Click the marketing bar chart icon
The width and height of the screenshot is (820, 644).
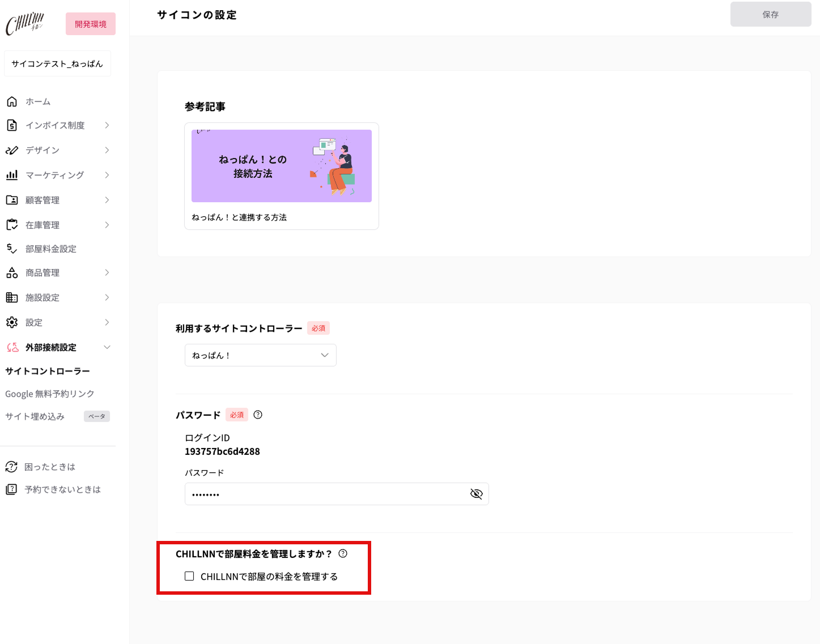(12, 175)
